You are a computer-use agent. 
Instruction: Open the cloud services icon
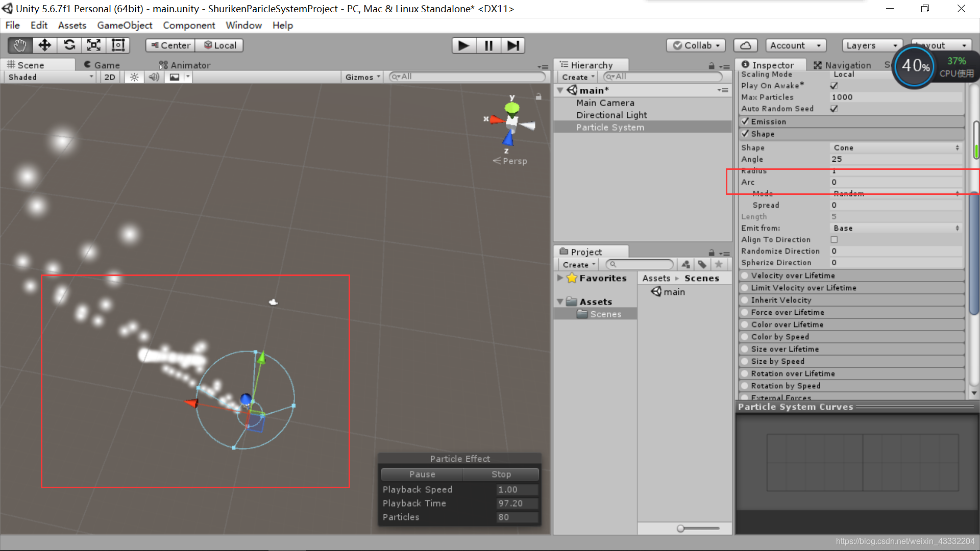pyautogui.click(x=745, y=45)
